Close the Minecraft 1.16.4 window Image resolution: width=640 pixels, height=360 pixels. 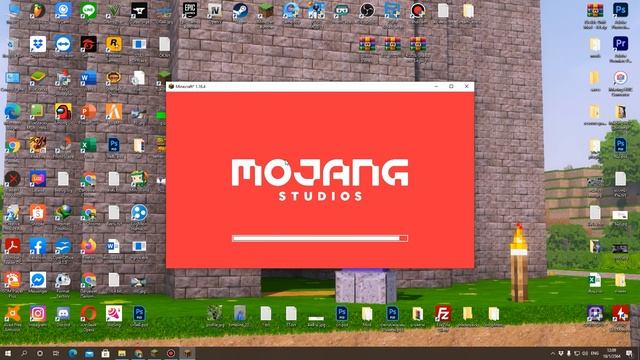pyautogui.click(x=467, y=87)
